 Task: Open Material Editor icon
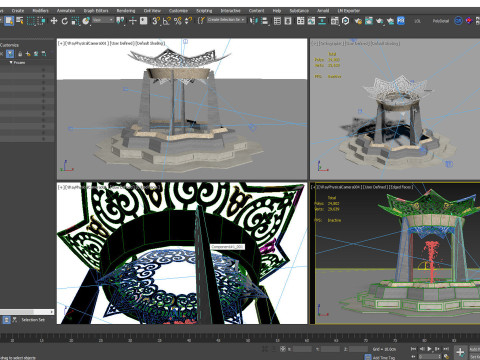pyautogui.click(x=334, y=21)
